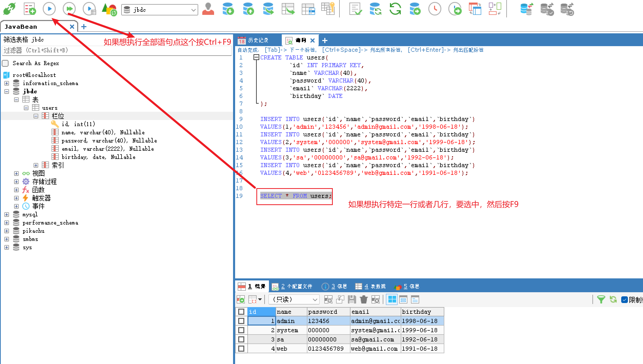Click the scheduled backup clock icon
Image resolution: width=643 pixels, height=364 pixels.
(435, 9)
